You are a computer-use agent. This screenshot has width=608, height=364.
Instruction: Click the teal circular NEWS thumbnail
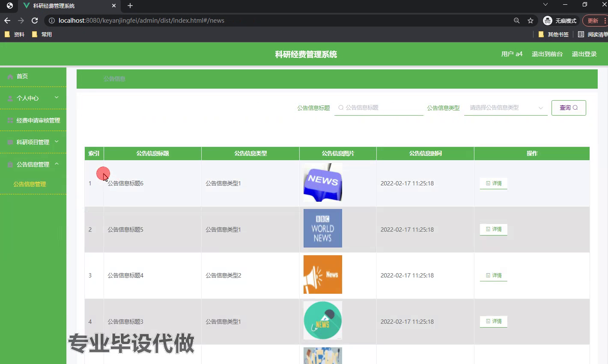click(x=323, y=320)
